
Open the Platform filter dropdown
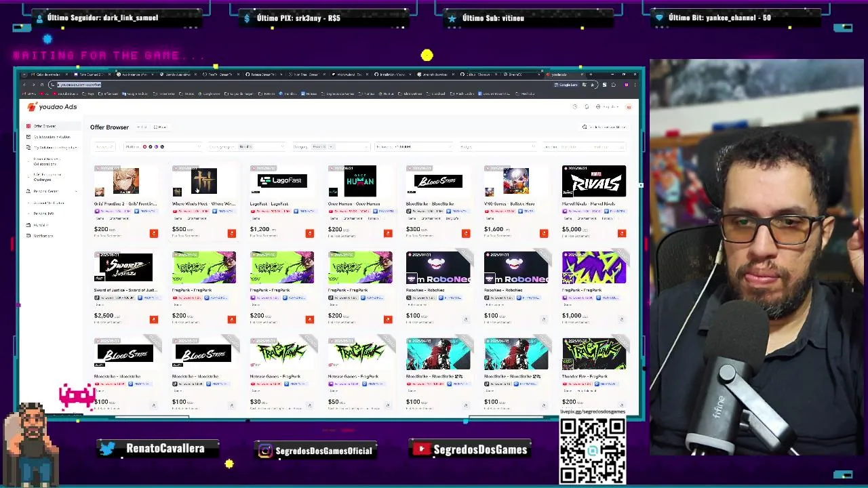click(163, 146)
